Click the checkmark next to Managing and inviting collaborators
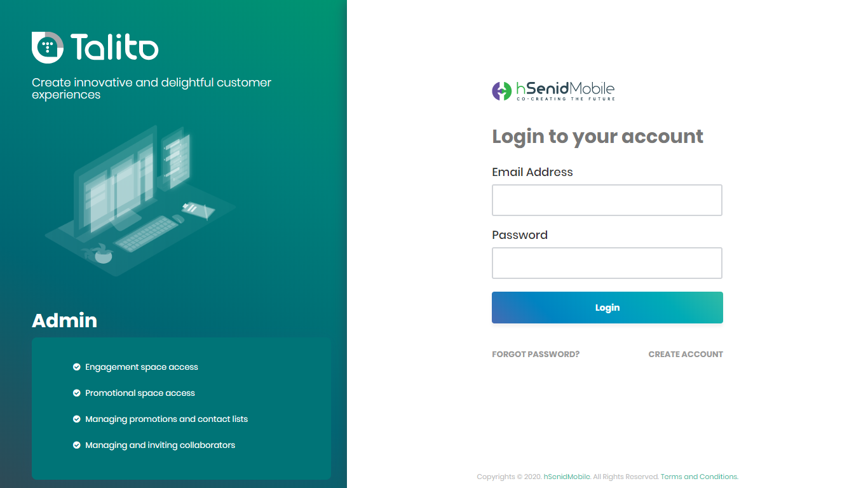This screenshot has width=868, height=488. coord(77,445)
